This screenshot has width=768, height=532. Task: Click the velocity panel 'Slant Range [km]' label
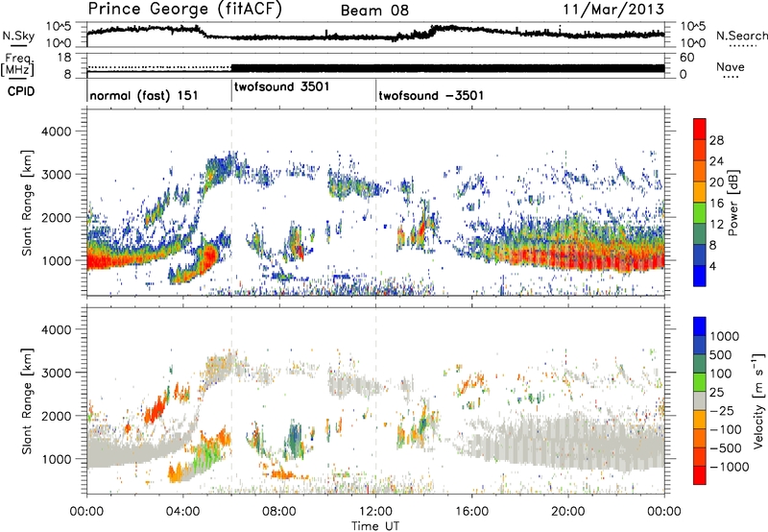[27, 400]
